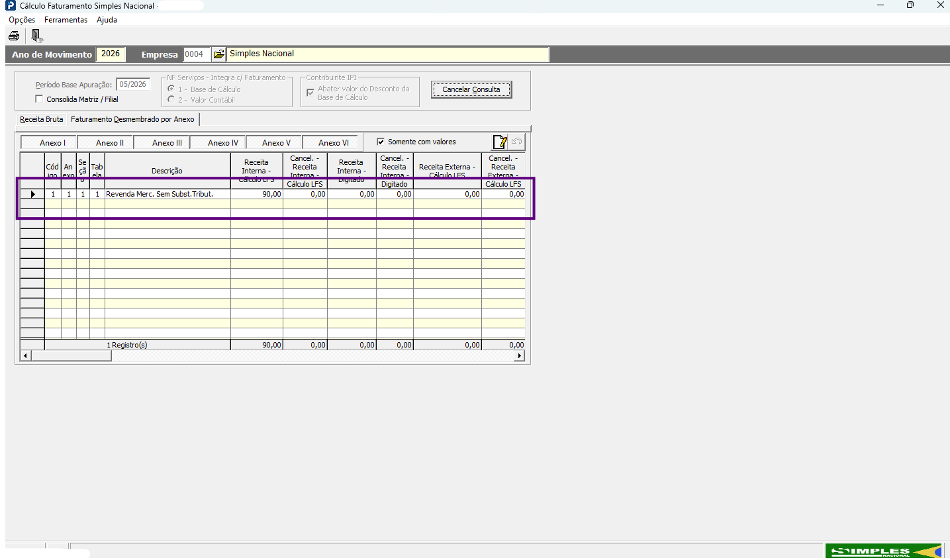Toggle Somente com valores checkbox
The width and height of the screenshot is (950, 560).
click(381, 142)
